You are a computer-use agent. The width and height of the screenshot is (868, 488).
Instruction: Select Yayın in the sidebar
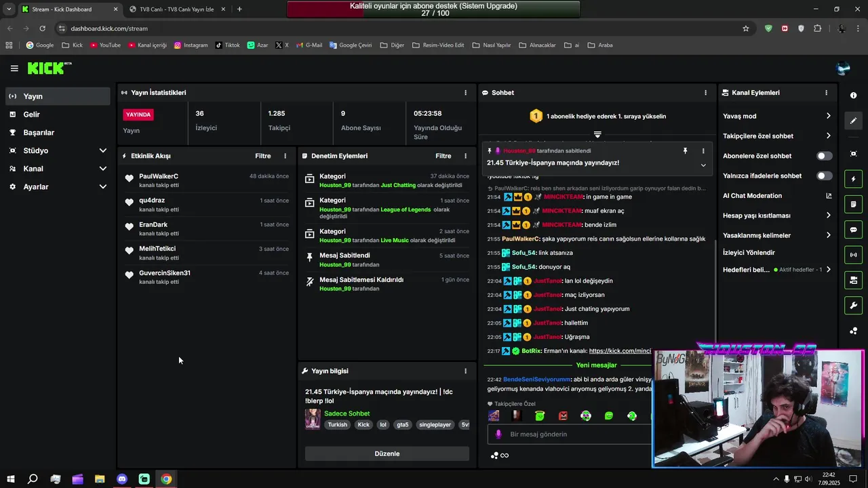[58, 96]
